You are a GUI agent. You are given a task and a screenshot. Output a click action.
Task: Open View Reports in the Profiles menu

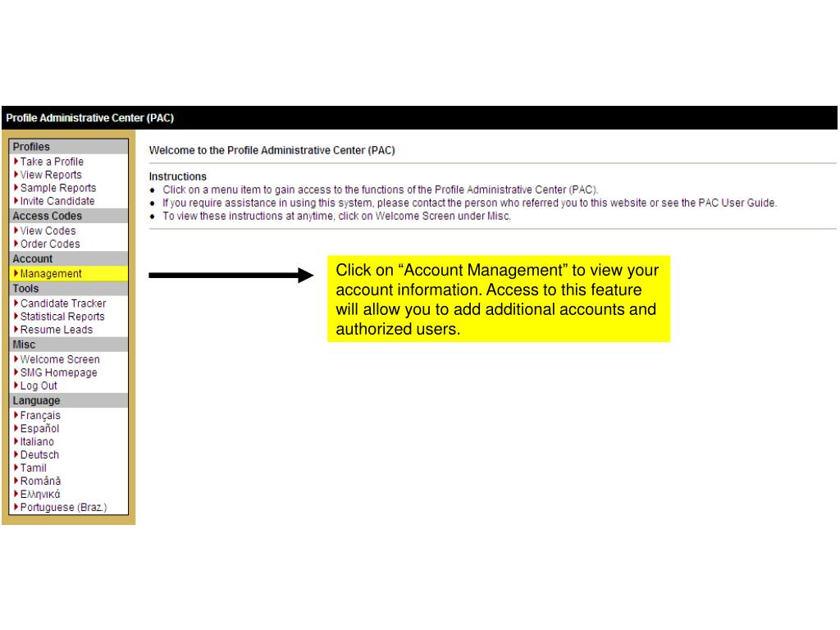(51, 176)
